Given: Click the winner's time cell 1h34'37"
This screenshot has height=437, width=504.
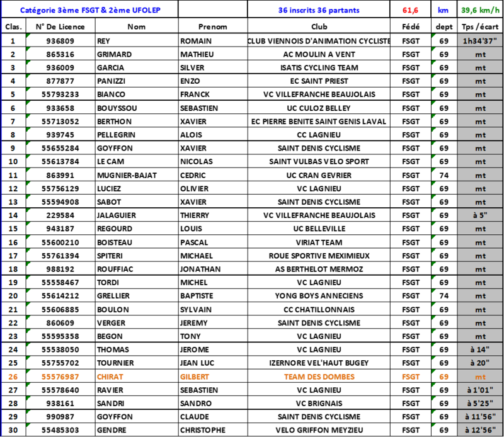Looking at the screenshot, I should 480,41.
